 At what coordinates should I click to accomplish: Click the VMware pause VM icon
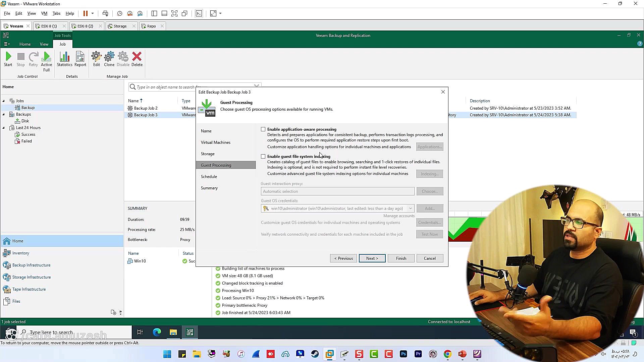(x=86, y=13)
